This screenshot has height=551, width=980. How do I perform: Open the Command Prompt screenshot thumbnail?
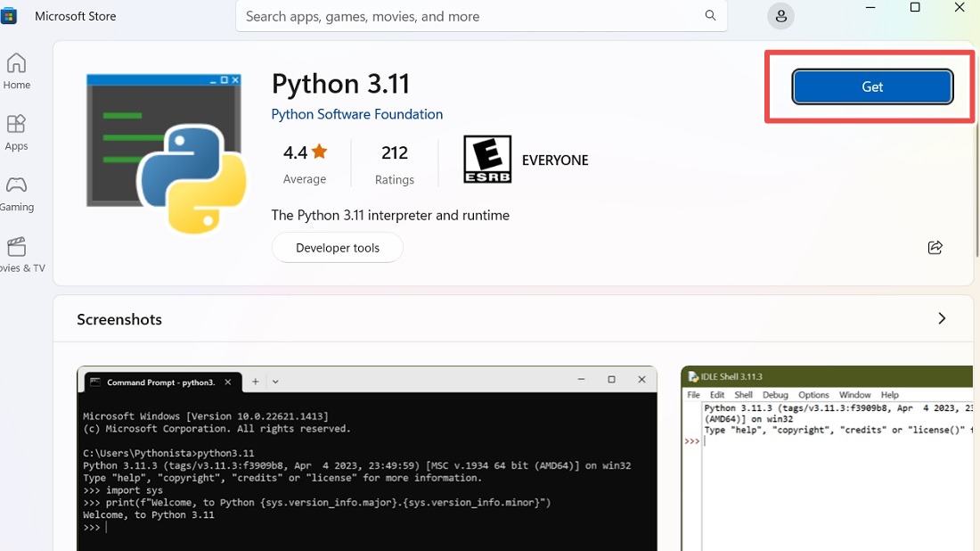pyautogui.click(x=367, y=455)
